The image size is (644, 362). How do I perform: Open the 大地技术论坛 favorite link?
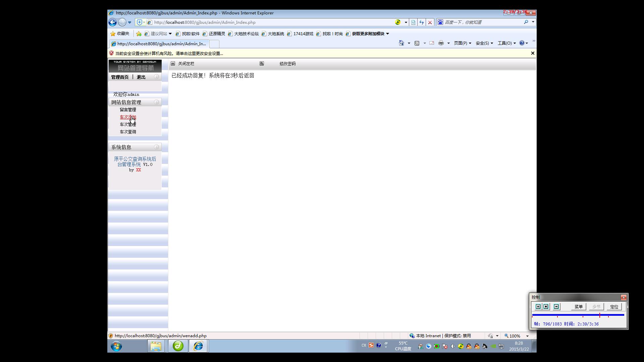[243, 34]
